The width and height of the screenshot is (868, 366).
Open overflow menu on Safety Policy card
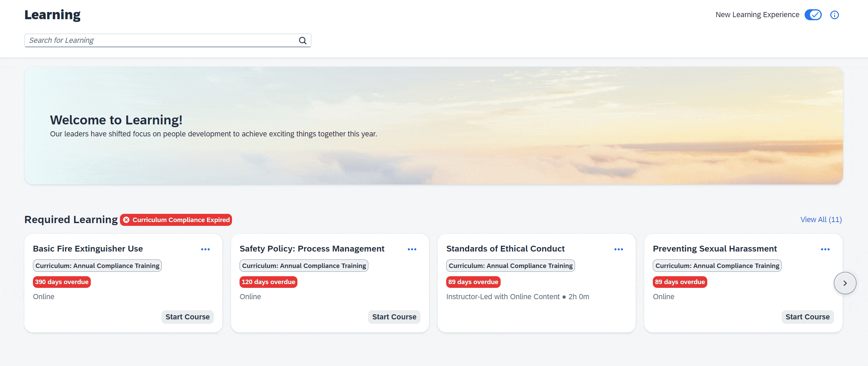tap(412, 249)
